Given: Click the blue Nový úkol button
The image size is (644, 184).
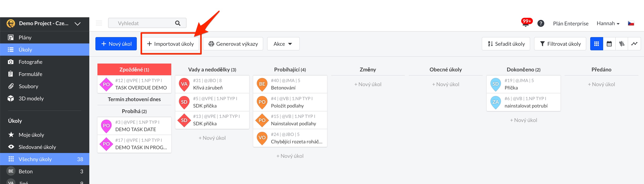Looking at the screenshot, I should [x=116, y=44].
